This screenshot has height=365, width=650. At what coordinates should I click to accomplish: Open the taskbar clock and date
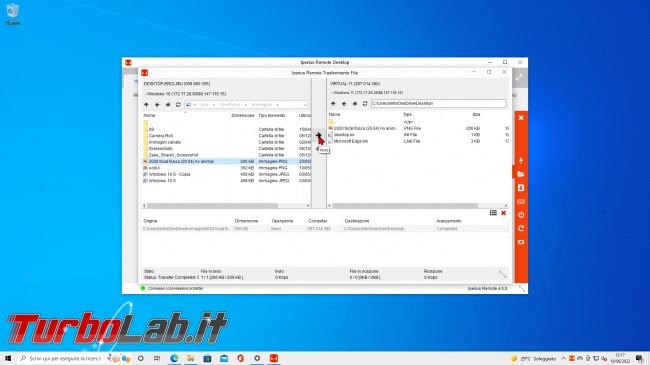620,358
